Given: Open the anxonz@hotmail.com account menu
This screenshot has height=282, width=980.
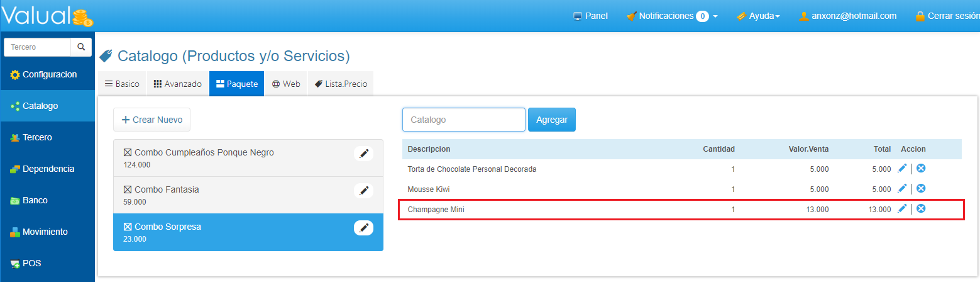Looking at the screenshot, I should pyautogui.click(x=847, y=16).
